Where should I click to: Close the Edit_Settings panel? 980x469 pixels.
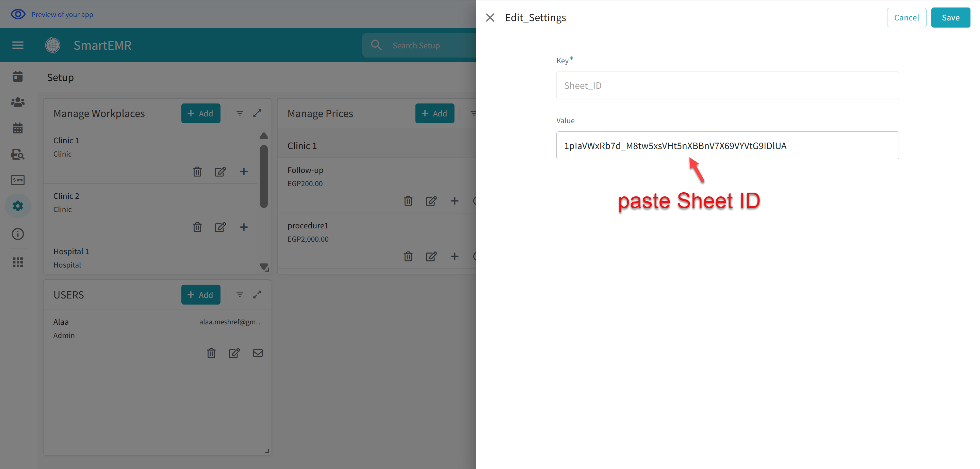click(490, 17)
